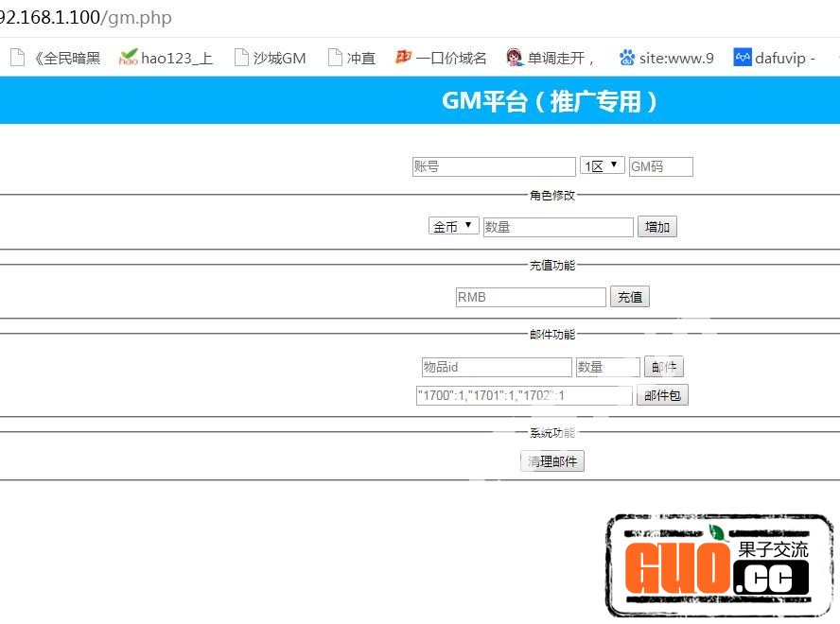Open the 沙城GM bookmark
Image resolution: width=840 pixels, height=624 pixels.
pos(270,58)
